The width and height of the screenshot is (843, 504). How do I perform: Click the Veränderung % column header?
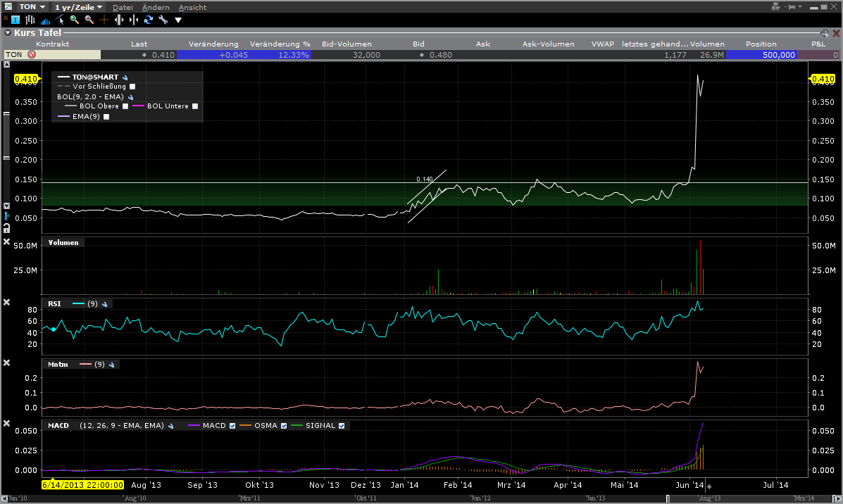point(280,44)
